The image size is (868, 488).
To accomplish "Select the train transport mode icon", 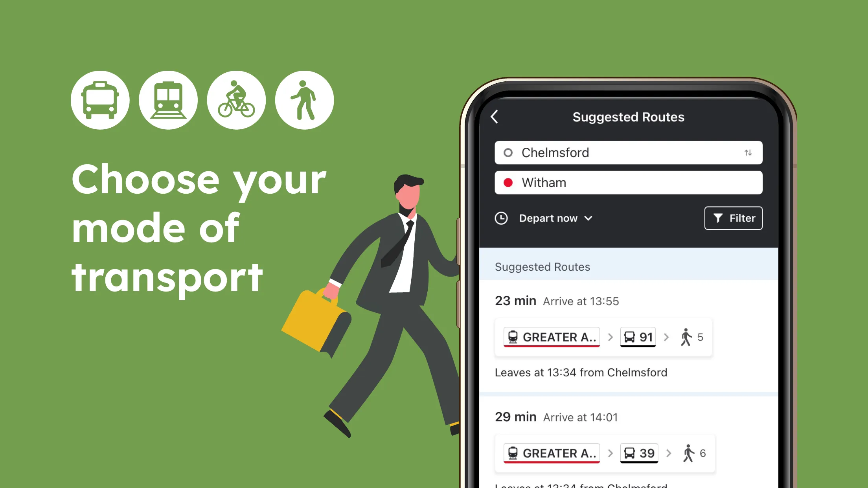I will pos(168,101).
